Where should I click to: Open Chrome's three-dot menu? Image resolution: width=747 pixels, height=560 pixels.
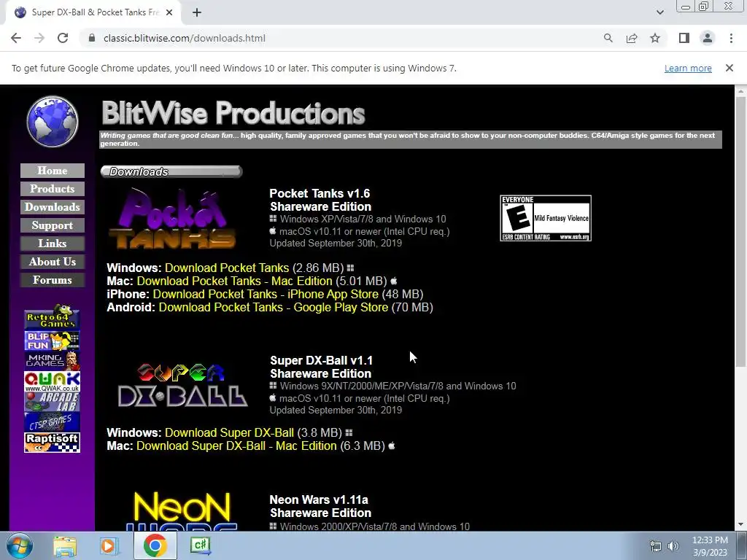(x=731, y=38)
